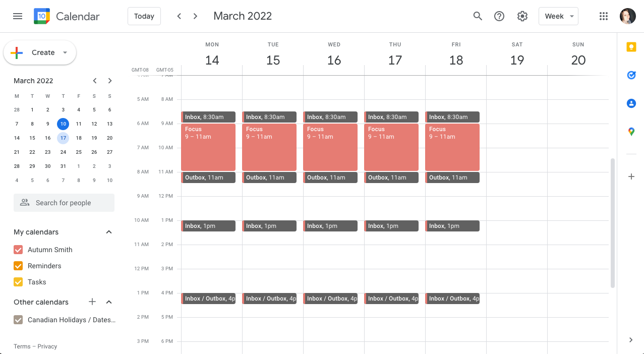Uncheck the Autumn Smith calendar
Screen dimensions: 644x354
click(x=18, y=250)
